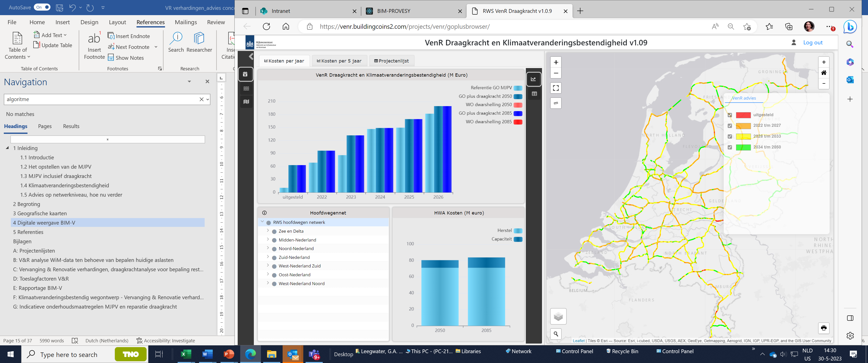This screenshot has height=363, width=868.
Task: Expand West-Nederland Noord tree node
Action: tap(268, 283)
